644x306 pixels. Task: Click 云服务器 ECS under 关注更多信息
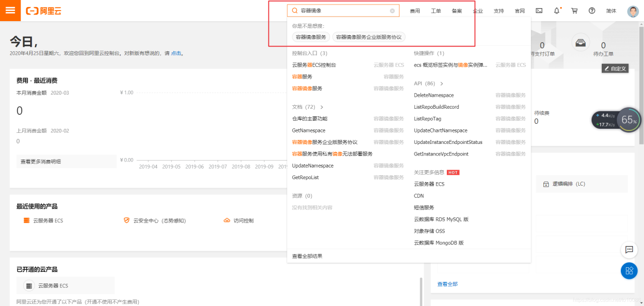coord(429,184)
